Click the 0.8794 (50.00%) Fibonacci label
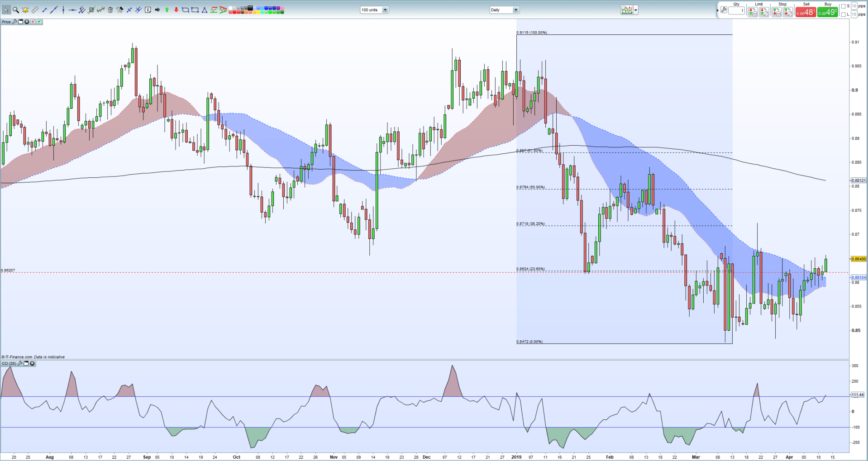Viewport: 868px width, 461px height. (x=531, y=187)
